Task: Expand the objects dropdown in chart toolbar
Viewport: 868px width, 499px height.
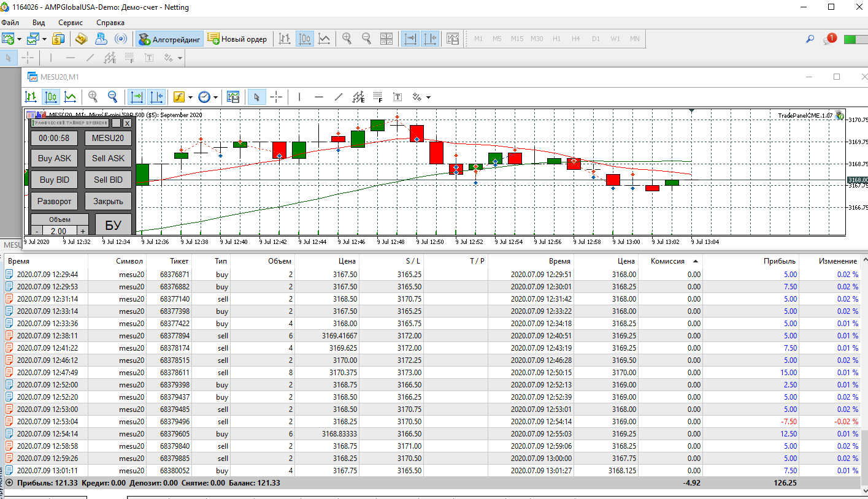Action: coord(428,97)
